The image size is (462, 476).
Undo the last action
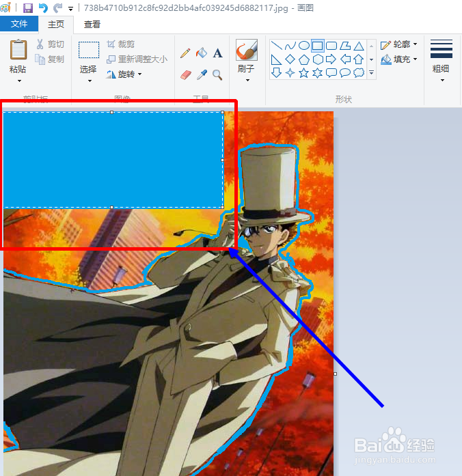point(44,8)
